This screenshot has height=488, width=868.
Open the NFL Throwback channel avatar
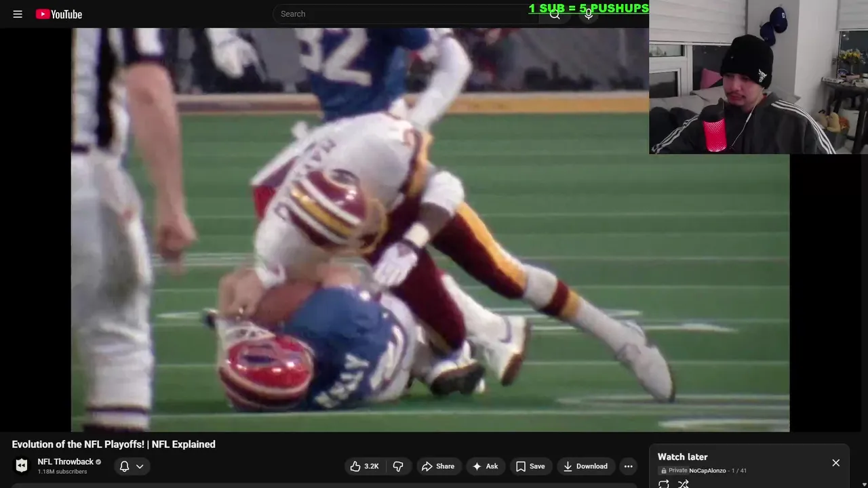pos(22,466)
